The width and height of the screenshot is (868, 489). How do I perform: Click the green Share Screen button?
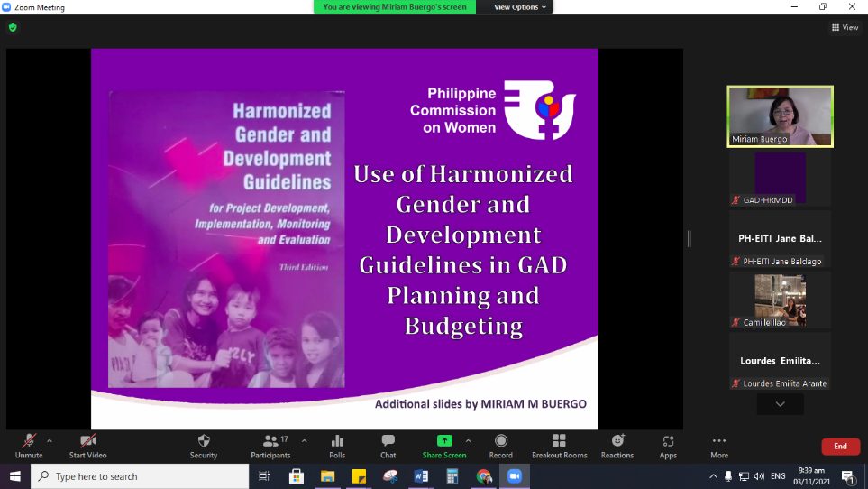pos(444,447)
